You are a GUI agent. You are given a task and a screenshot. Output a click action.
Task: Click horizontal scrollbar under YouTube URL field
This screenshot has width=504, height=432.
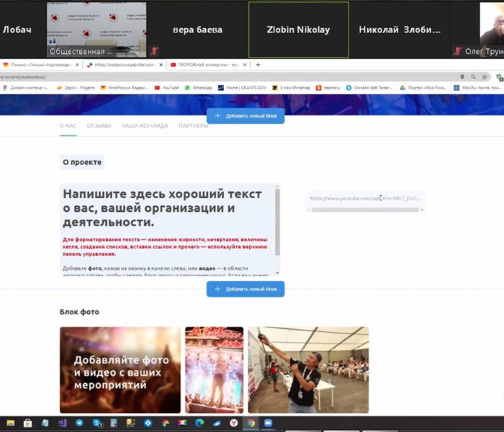click(365, 210)
